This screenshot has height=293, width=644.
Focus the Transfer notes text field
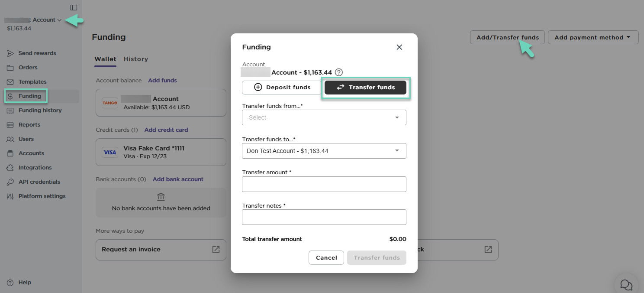[324, 217]
